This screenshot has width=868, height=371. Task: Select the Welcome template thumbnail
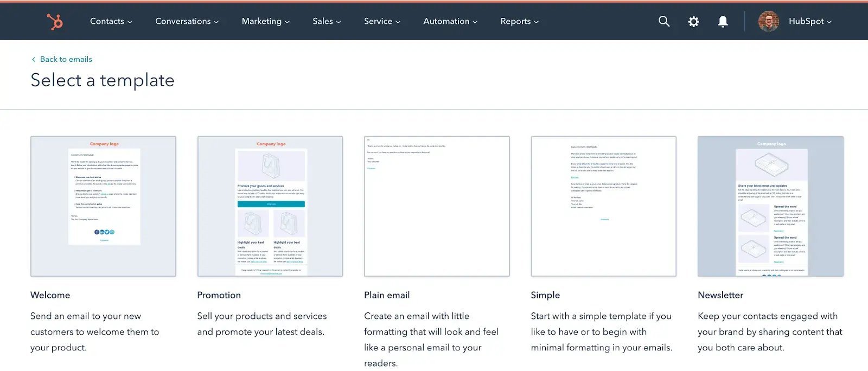pos(103,206)
